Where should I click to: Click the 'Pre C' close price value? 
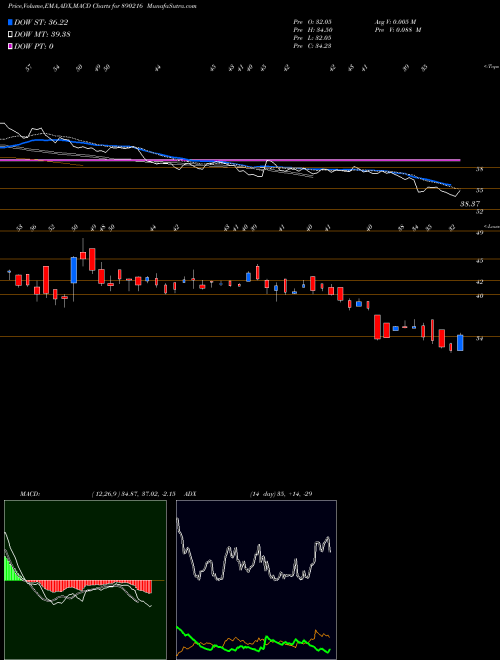click(x=313, y=46)
